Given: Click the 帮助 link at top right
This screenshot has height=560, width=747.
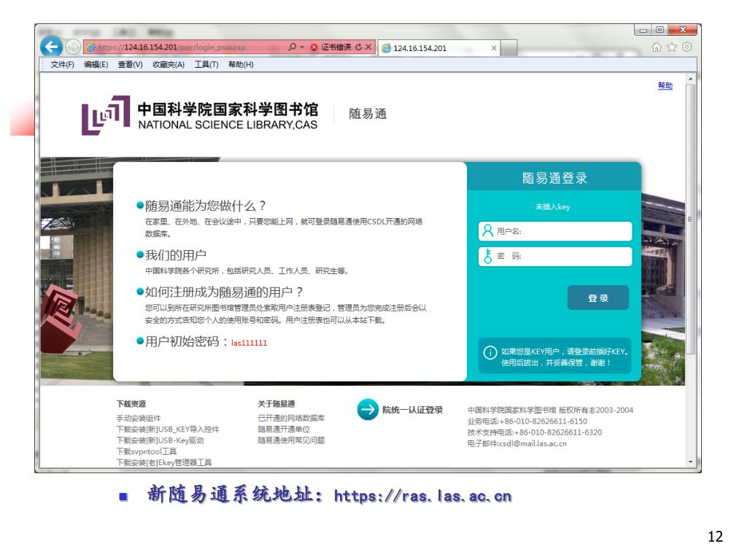Looking at the screenshot, I should pos(665,86).
